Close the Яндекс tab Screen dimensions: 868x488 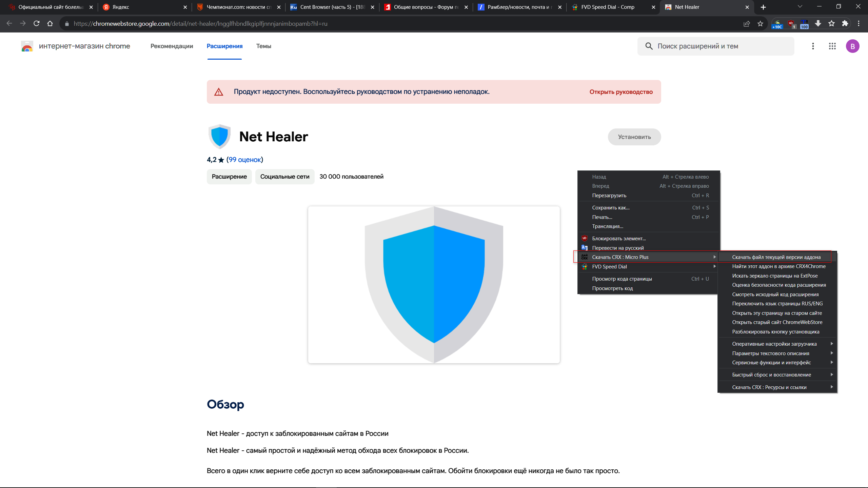coord(185,7)
